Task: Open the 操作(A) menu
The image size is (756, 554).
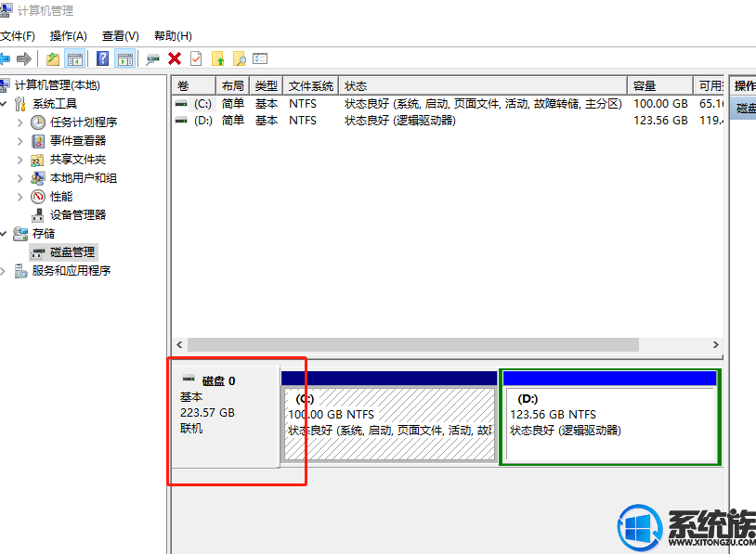Action: pos(69,36)
